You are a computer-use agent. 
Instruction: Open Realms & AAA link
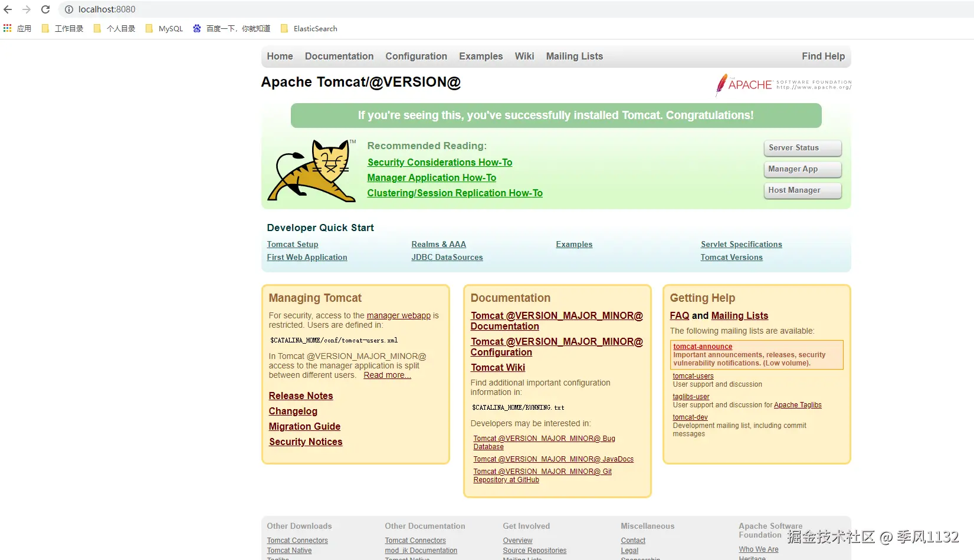click(x=439, y=245)
